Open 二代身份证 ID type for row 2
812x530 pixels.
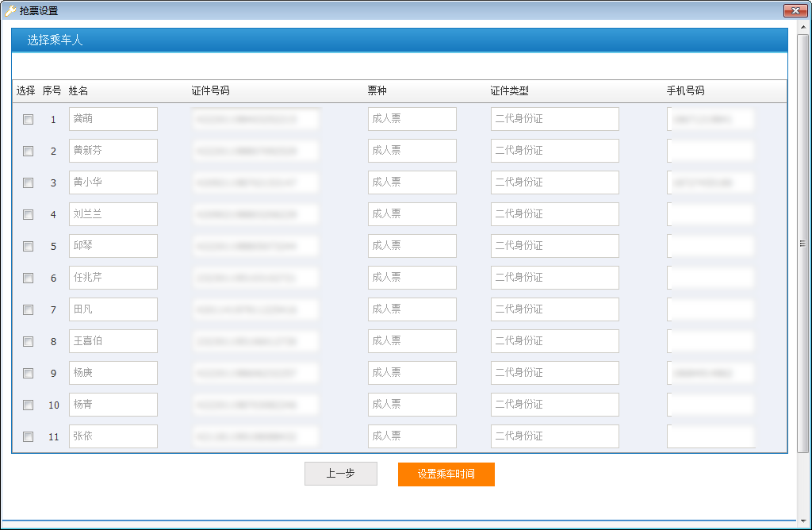555,151
